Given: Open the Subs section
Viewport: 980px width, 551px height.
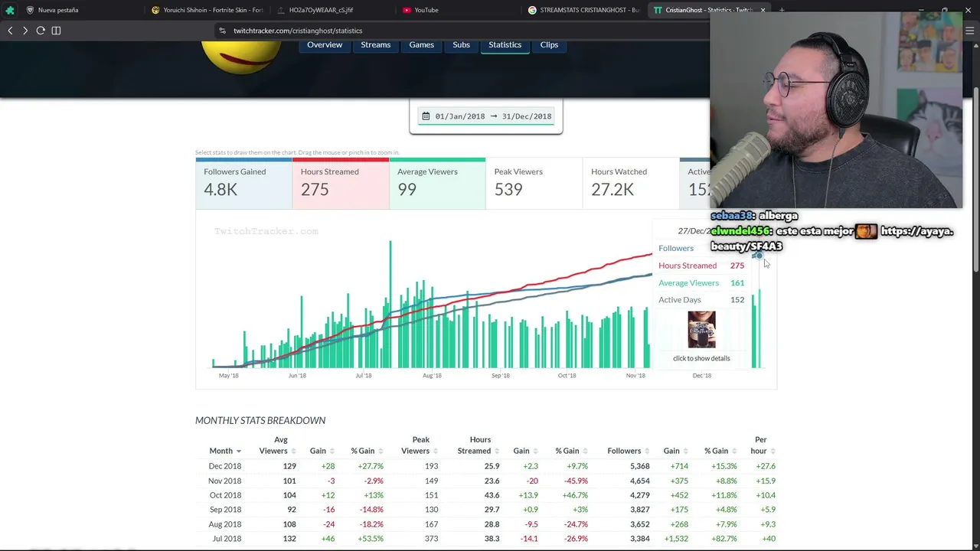Looking at the screenshot, I should click(461, 45).
